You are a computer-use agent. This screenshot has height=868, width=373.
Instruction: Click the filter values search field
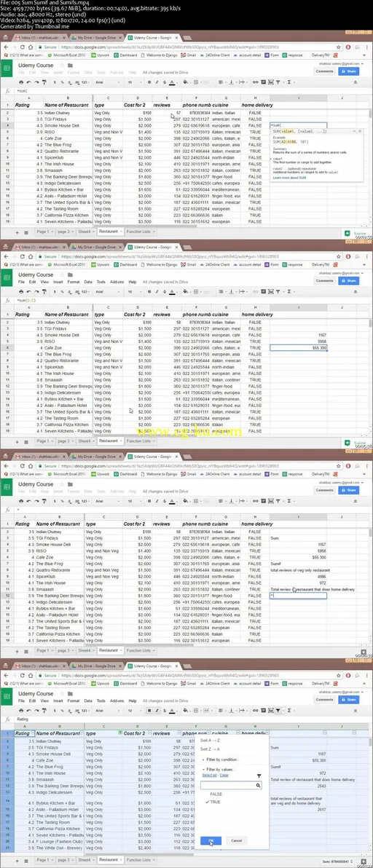tap(231, 785)
